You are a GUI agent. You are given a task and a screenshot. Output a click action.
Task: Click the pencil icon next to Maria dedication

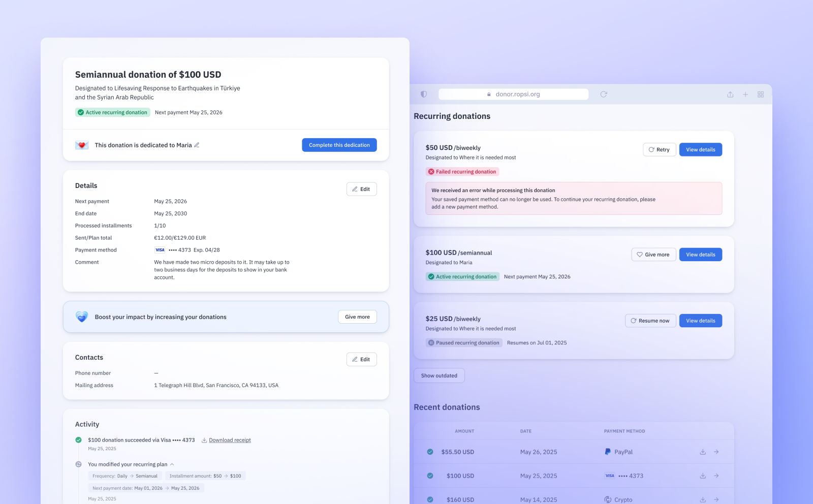click(x=197, y=145)
